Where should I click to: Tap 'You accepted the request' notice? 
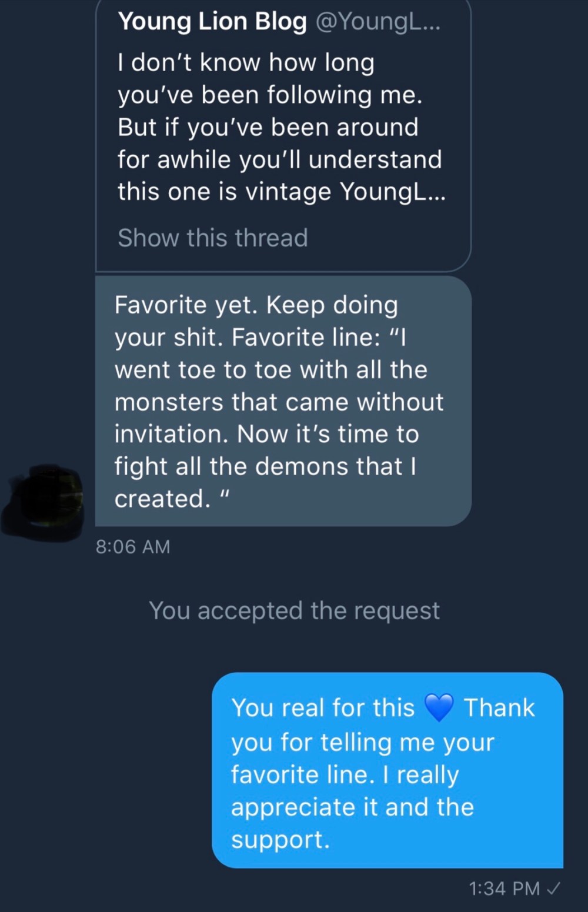294,611
